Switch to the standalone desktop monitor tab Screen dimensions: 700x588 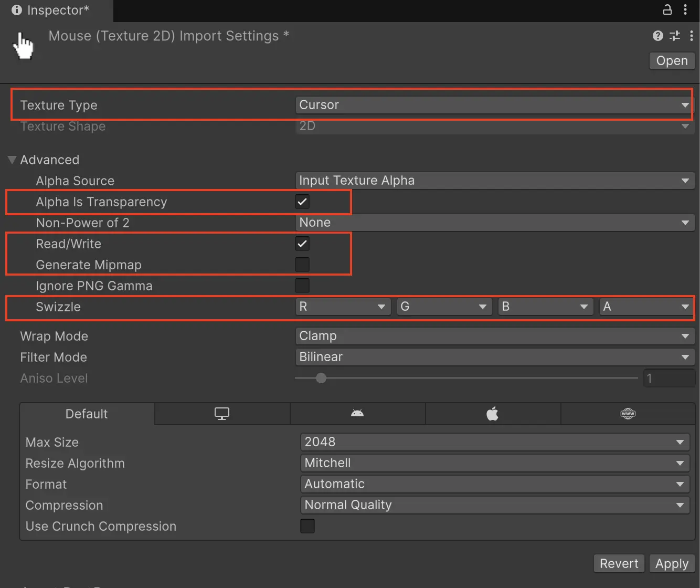[222, 414]
